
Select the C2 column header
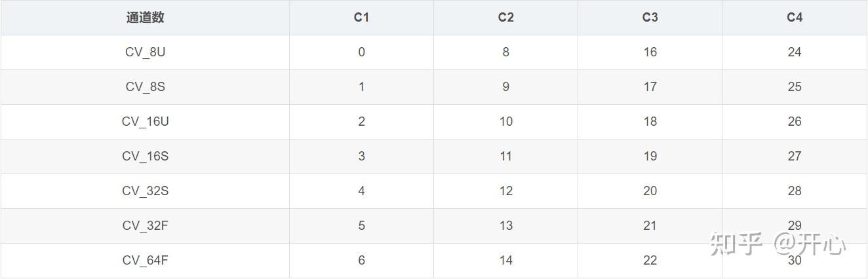(x=505, y=18)
